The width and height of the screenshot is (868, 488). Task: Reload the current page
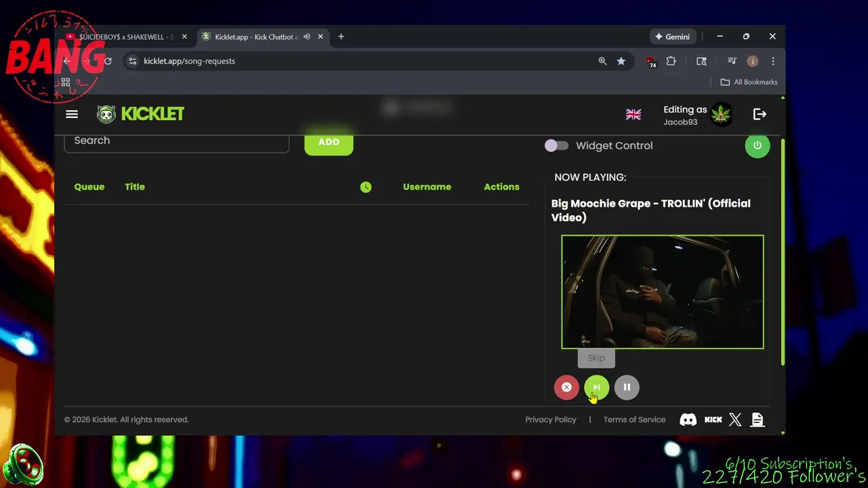point(107,61)
